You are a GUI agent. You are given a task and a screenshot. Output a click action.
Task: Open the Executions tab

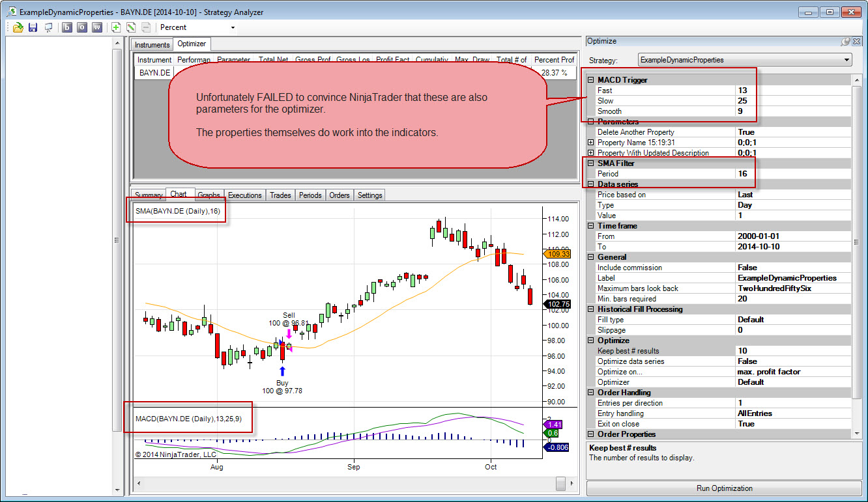point(244,195)
